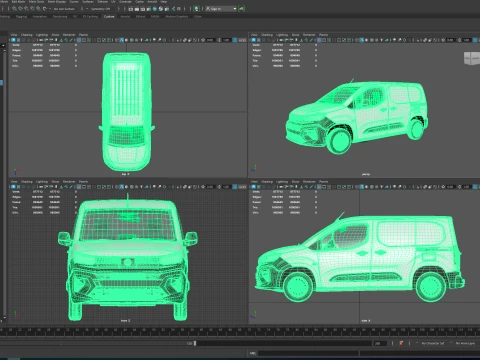480x360 pixels.
Task: Open Render Settings from the status line
Action: click(x=149, y=9)
